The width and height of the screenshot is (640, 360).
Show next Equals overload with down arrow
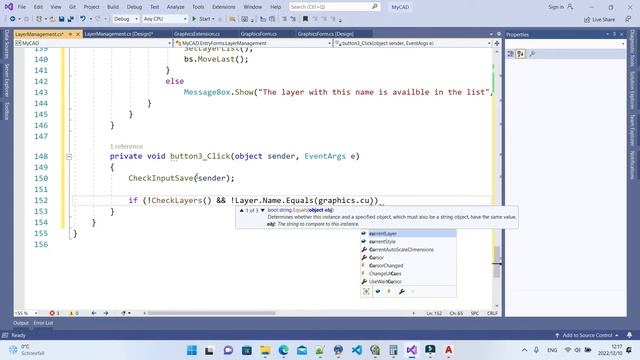[x=262, y=210]
